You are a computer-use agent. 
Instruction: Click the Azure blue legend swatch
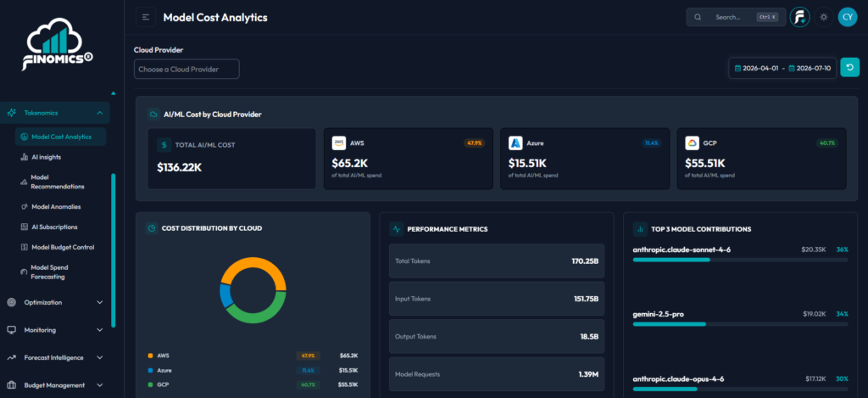[151, 370]
